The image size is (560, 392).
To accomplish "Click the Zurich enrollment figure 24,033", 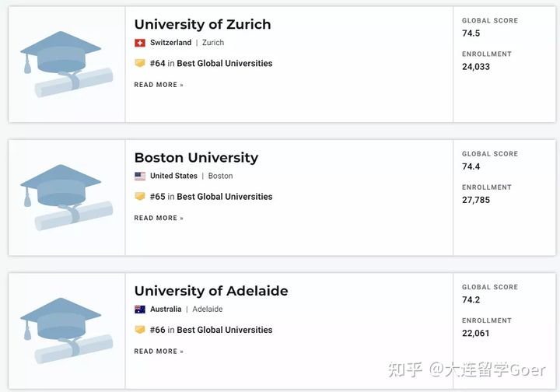I will [476, 67].
